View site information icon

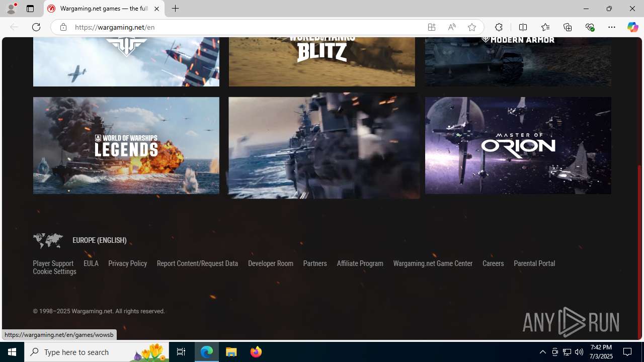(x=63, y=27)
